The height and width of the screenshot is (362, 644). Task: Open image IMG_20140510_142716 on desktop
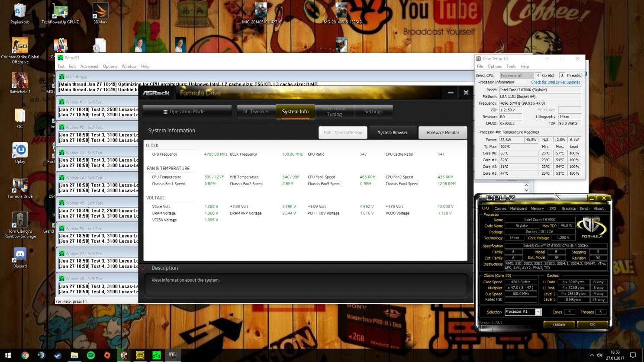pyautogui.click(x=261, y=13)
